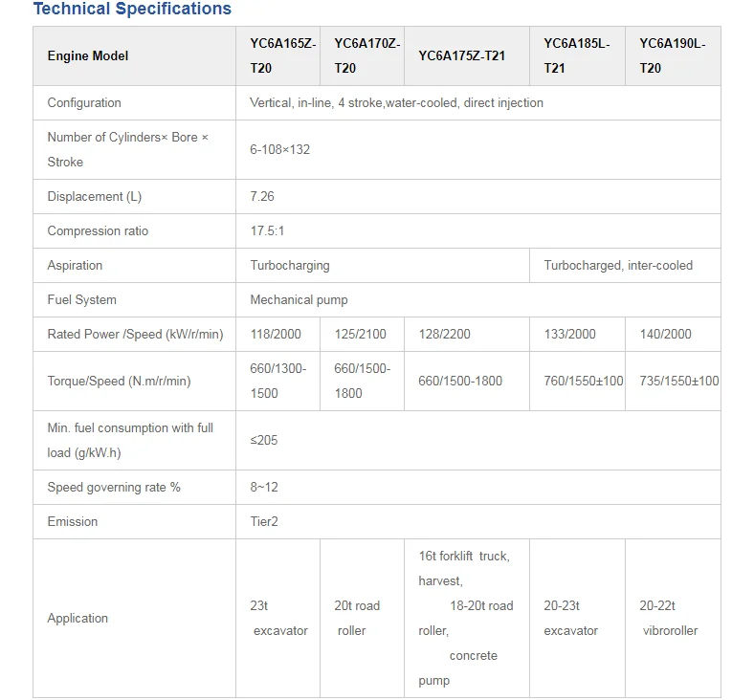Click the Engine Model header cell
Viewport: 732px width, 700px height.
88,55
